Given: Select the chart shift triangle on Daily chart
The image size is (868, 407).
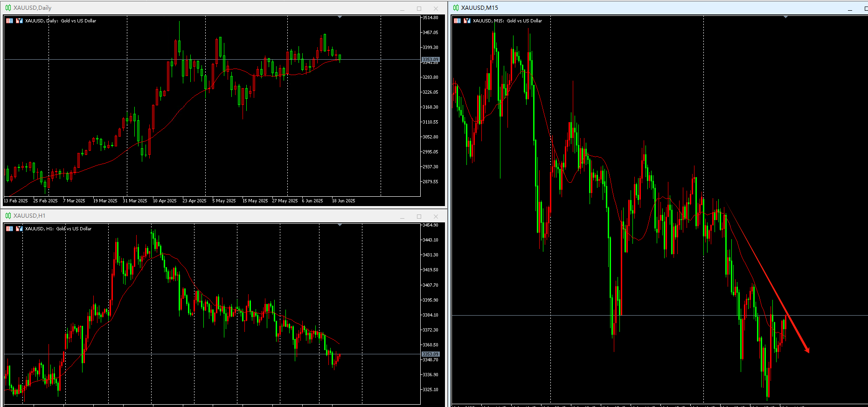Looking at the screenshot, I should coord(340,17).
